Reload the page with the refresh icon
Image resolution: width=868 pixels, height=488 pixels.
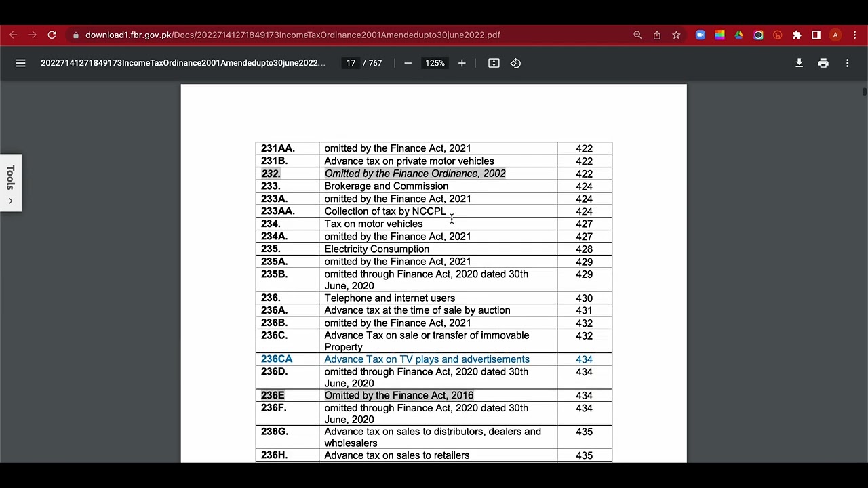coord(52,35)
